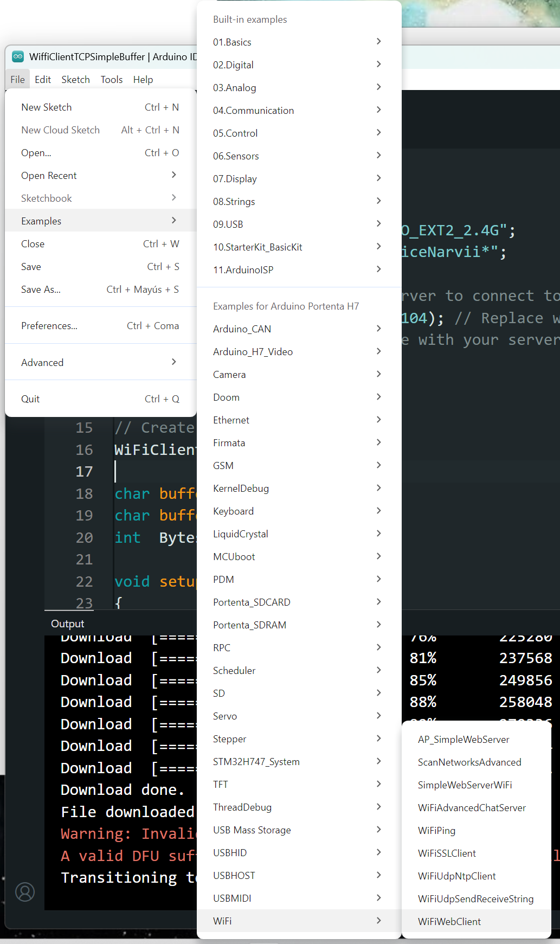The image size is (560, 944).
Task: Select Close in the File menu
Action: (100, 244)
